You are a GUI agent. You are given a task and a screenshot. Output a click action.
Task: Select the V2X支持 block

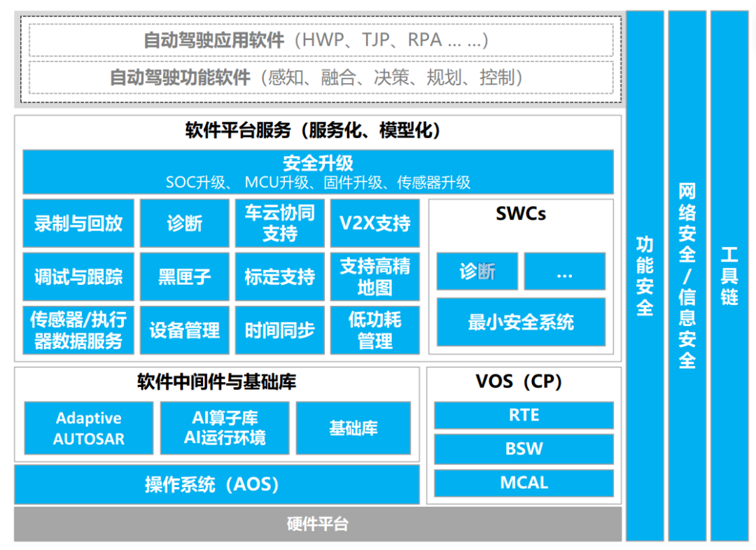(375, 223)
